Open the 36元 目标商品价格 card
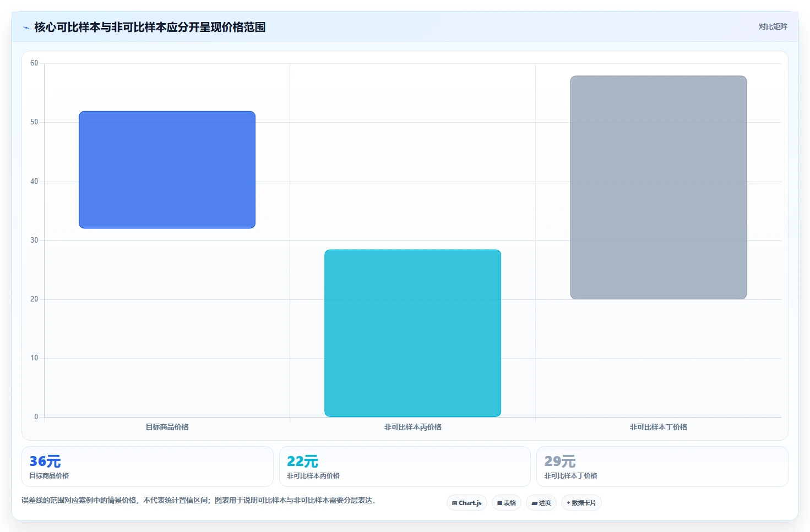This screenshot has width=810, height=532. coord(147,467)
